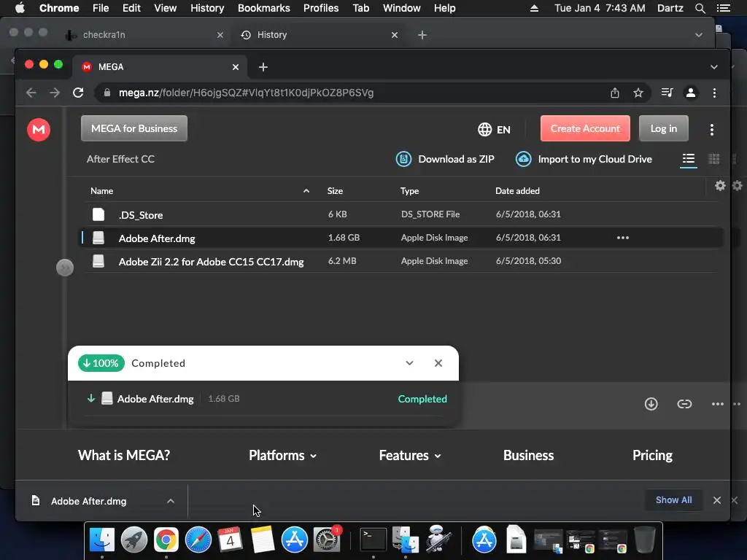
Task: Collapse the transfers Completed panel chevron
Action: [x=409, y=363]
